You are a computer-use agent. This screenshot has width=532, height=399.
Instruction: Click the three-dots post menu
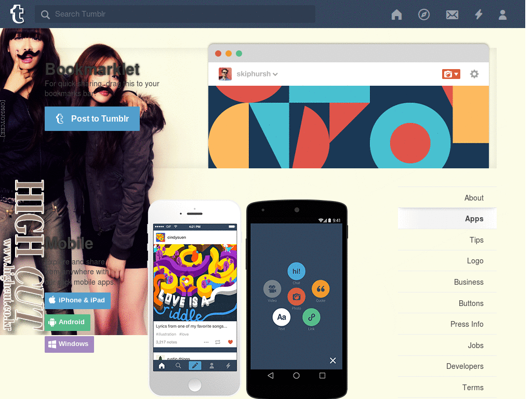pyautogui.click(x=206, y=342)
